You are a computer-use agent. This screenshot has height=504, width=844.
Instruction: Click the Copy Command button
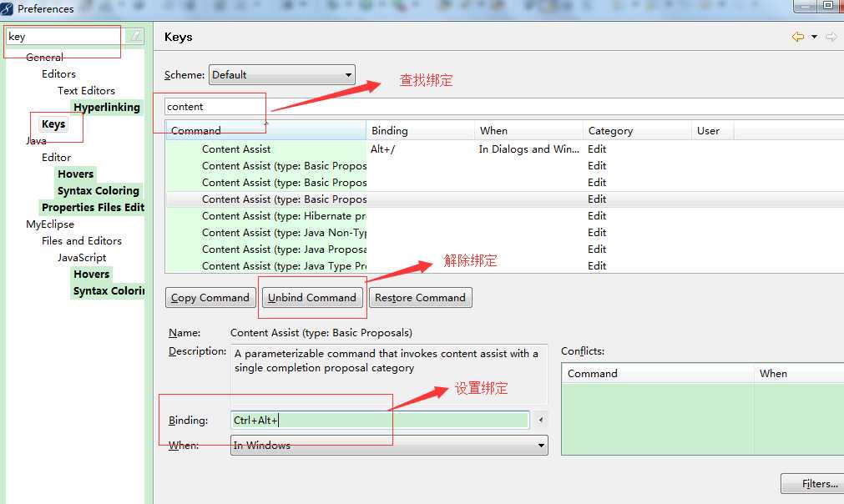click(210, 297)
